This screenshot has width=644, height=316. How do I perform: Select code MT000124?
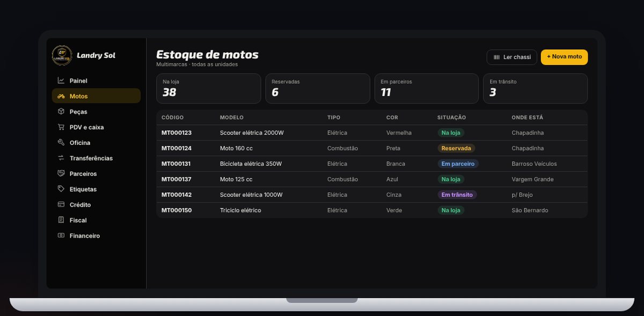177,148
